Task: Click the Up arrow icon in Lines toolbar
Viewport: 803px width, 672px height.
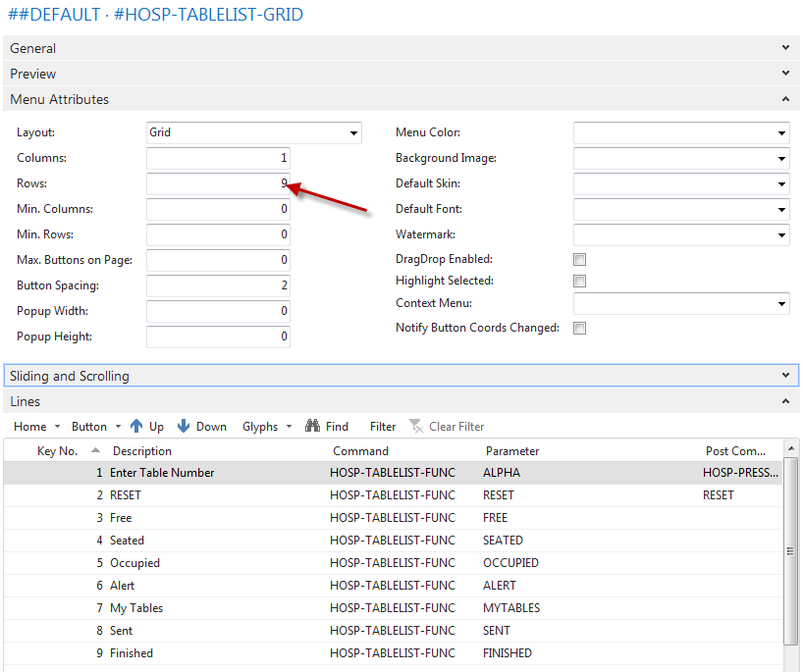Action: (x=137, y=427)
